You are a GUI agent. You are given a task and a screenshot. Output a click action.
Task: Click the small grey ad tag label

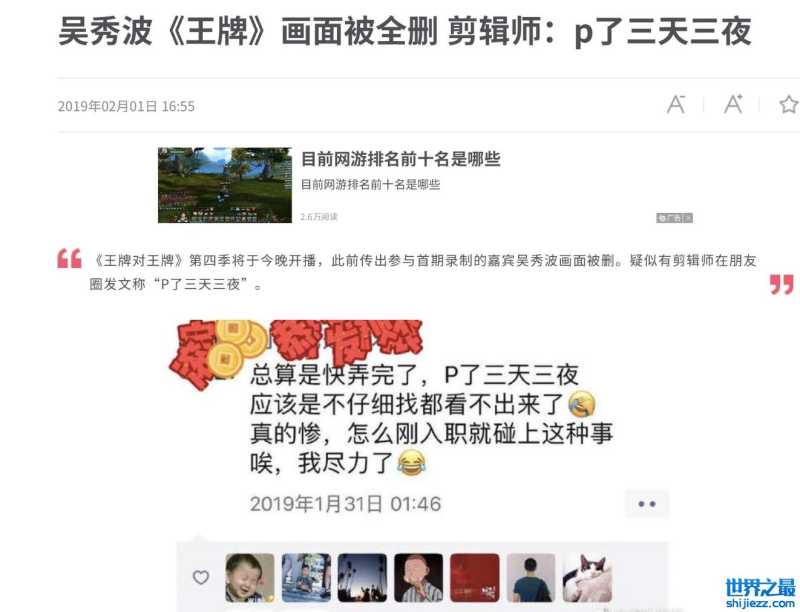click(674, 218)
